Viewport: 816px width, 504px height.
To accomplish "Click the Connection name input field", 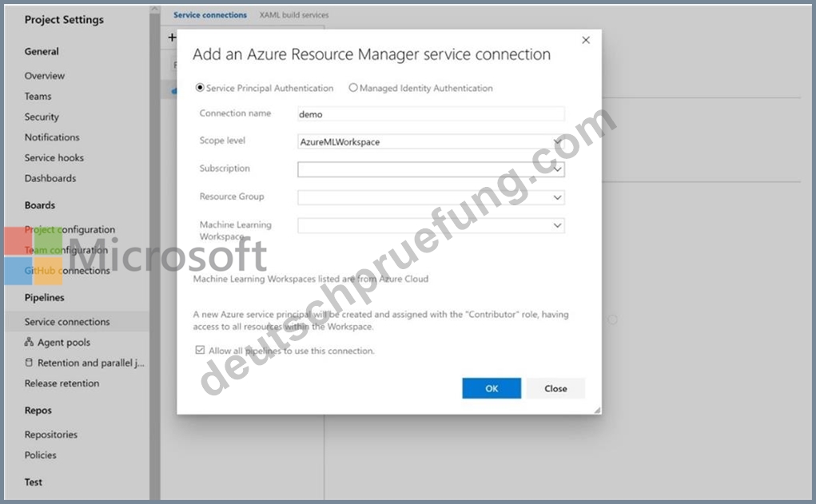I will click(431, 114).
